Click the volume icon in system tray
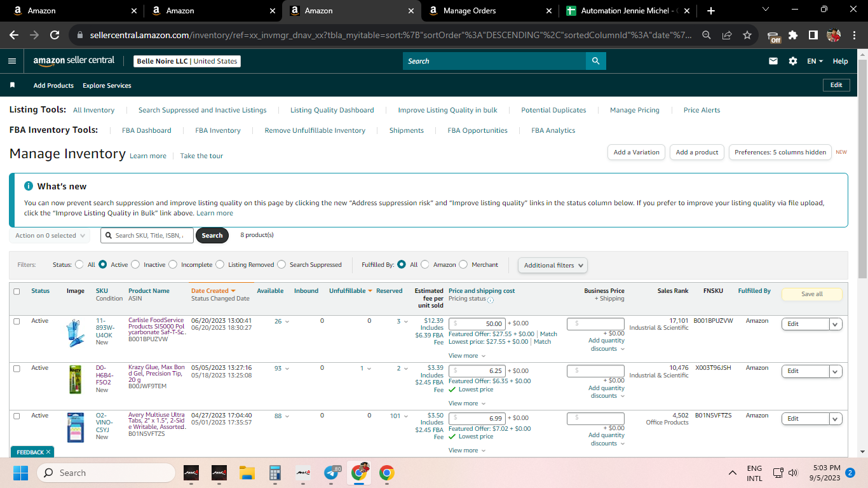The height and width of the screenshot is (488, 868). point(792,473)
